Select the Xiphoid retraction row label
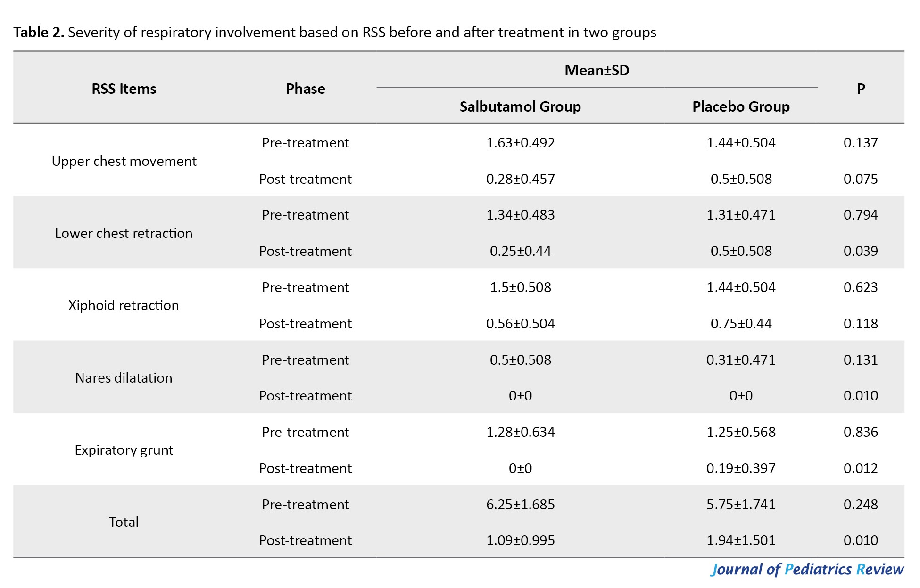Screen dimensions: 920x588 [124, 305]
